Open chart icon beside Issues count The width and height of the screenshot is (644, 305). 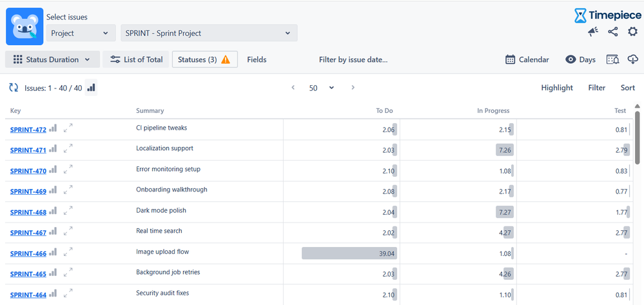tap(91, 88)
